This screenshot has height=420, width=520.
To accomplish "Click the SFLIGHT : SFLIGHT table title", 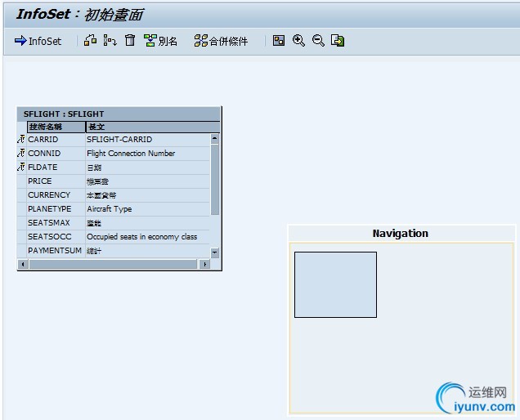I will pos(64,114).
